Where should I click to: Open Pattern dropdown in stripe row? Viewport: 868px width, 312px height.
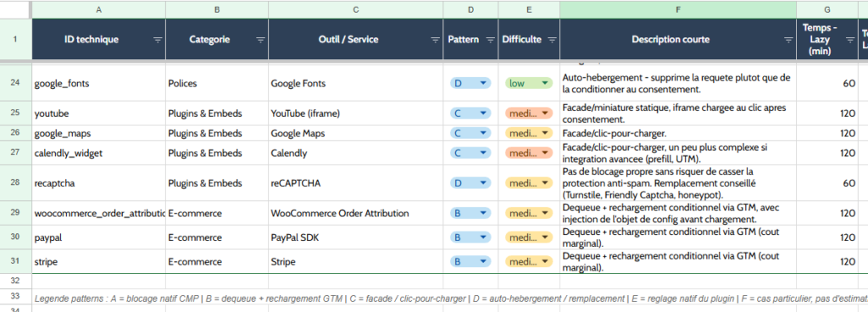470,262
